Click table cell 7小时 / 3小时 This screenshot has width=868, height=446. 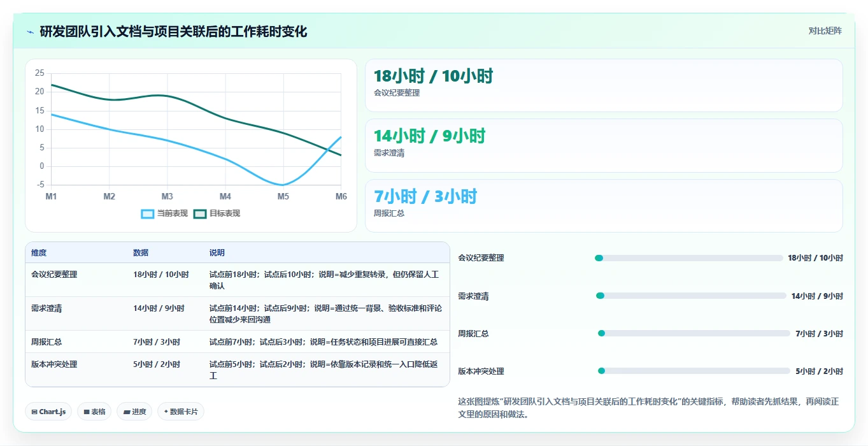pos(157,342)
